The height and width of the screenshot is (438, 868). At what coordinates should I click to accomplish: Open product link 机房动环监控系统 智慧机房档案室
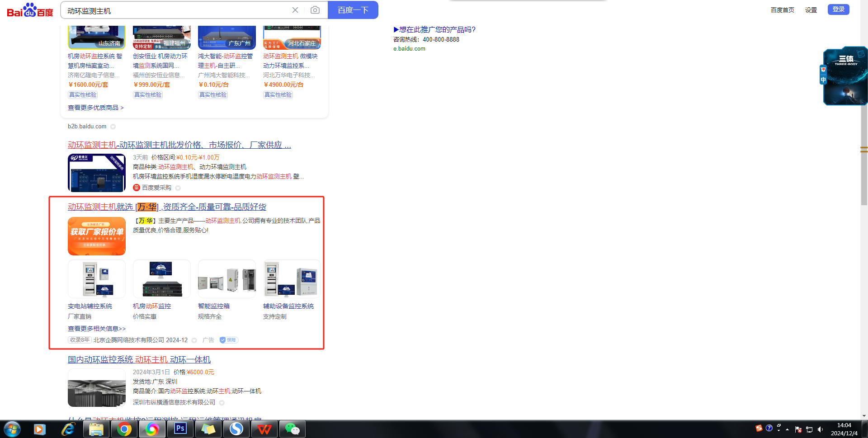pos(95,61)
